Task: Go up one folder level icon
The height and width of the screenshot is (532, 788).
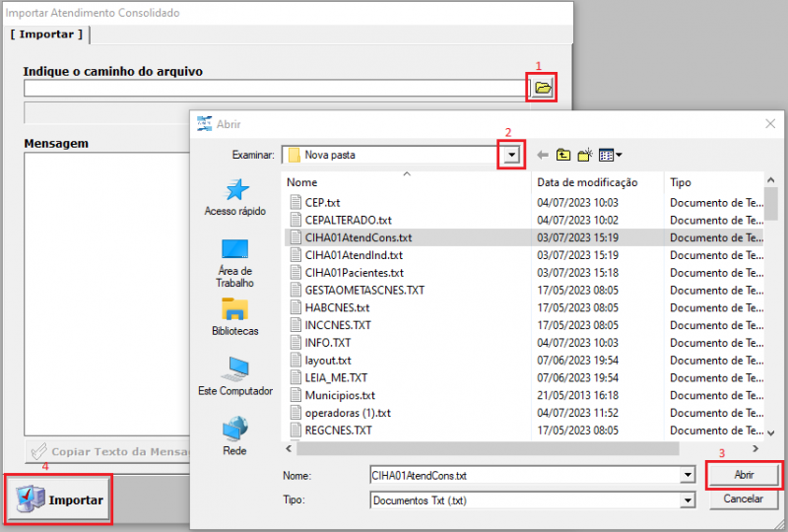Action: pyautogui.click(x=563, y=155)
